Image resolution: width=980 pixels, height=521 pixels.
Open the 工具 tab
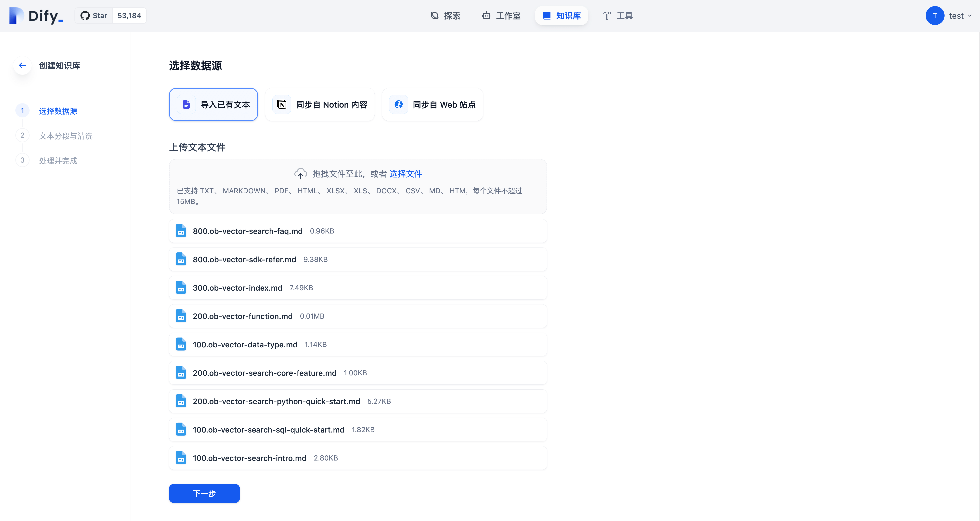point(618,16)
